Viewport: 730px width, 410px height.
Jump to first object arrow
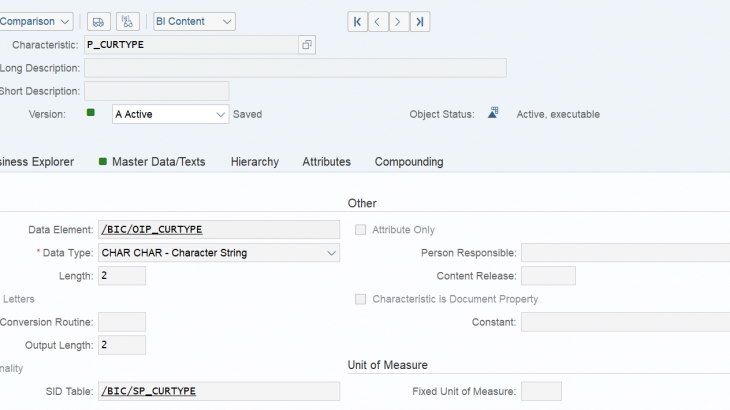(358, 22)
